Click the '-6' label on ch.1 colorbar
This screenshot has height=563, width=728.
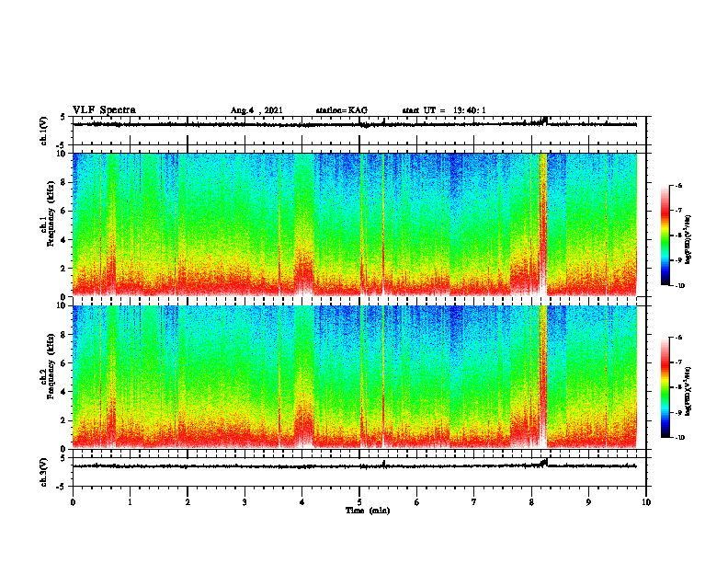point(678,186)
